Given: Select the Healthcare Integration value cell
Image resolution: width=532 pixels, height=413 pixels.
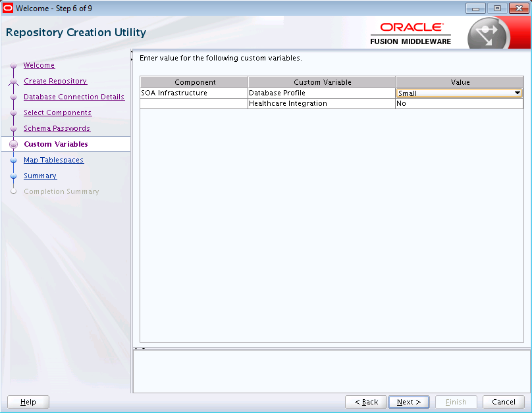Looking at the screenshot, I should (x=459, y=103).
